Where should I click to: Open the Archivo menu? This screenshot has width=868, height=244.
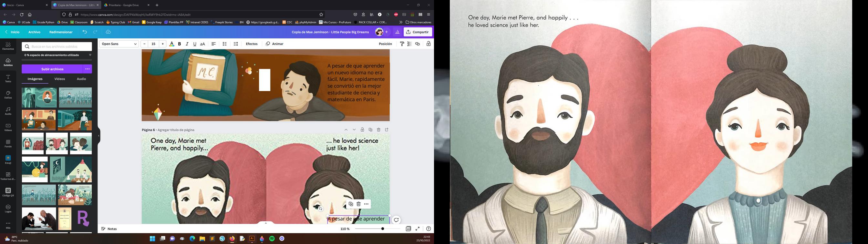[x=34, y=32]
